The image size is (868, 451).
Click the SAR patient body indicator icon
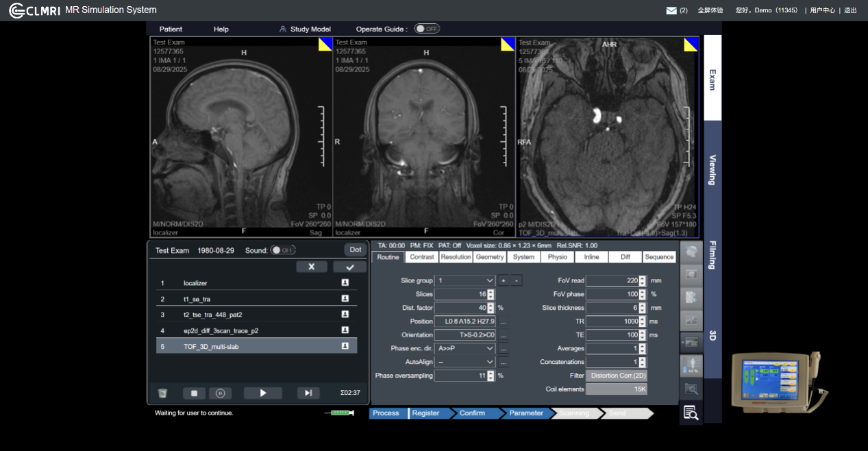691,366
